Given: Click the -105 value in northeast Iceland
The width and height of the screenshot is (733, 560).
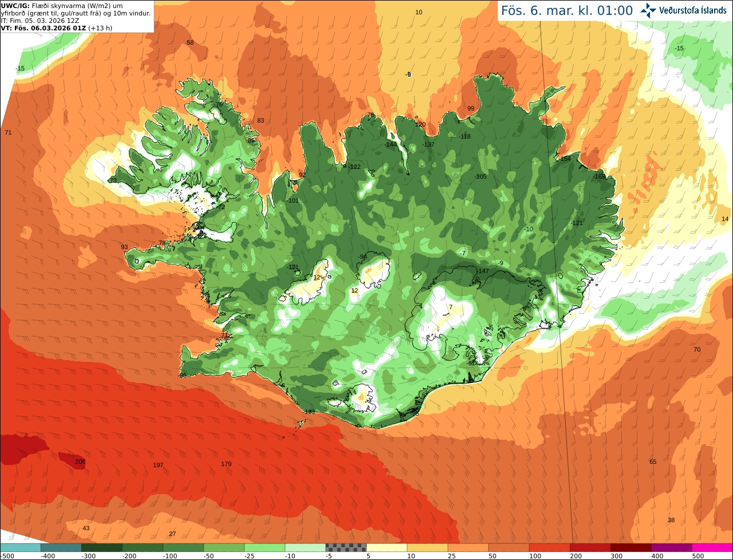Looking at the screenshot, I should click(480, 176).
